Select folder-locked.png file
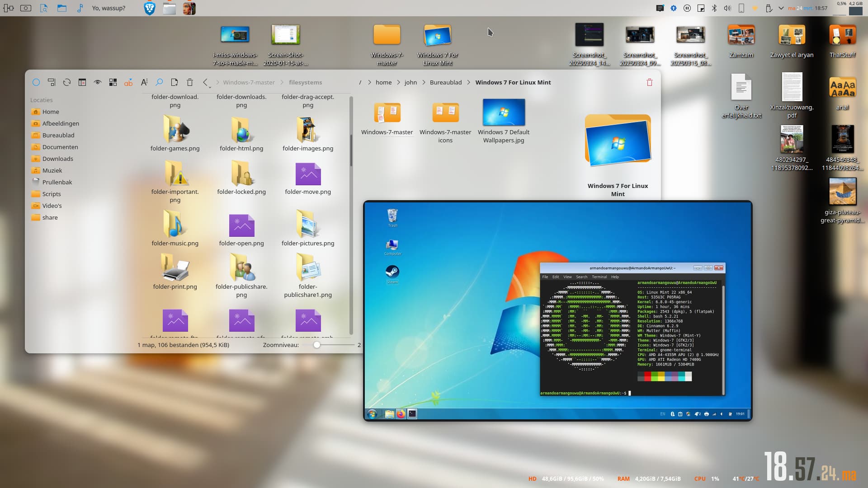Image resolution: width=868 pixels, height=488 pixels. coord(241,178)
